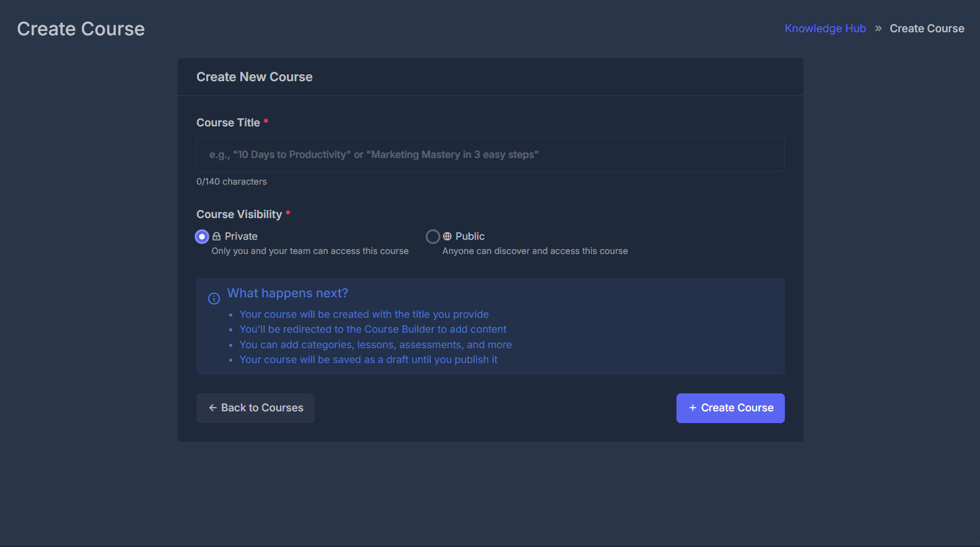Click the lock icon next to Private

(x=217, y=237)
